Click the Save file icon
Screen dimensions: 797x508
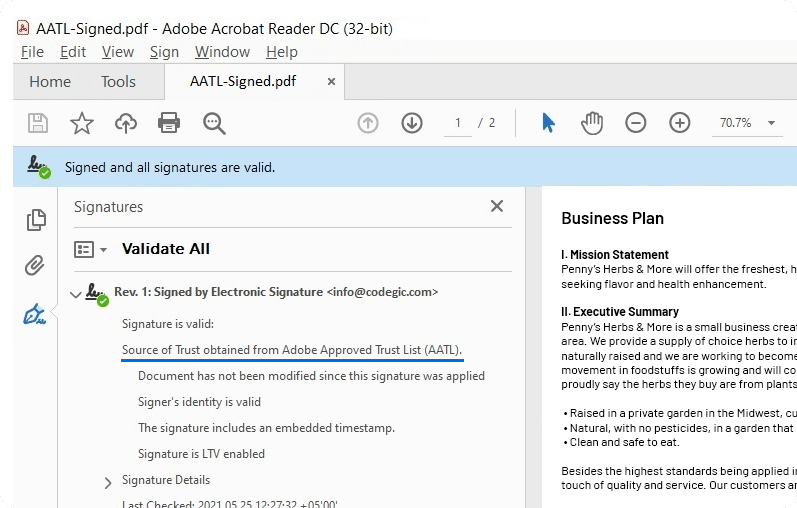coord(38,123)
